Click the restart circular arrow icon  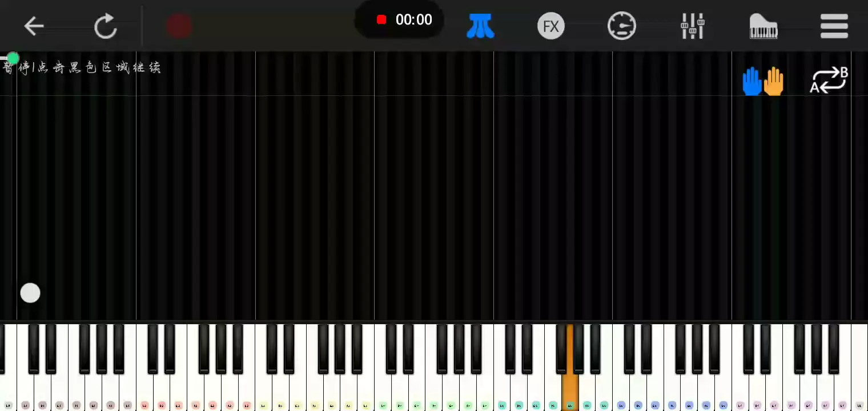click(106, 26)
